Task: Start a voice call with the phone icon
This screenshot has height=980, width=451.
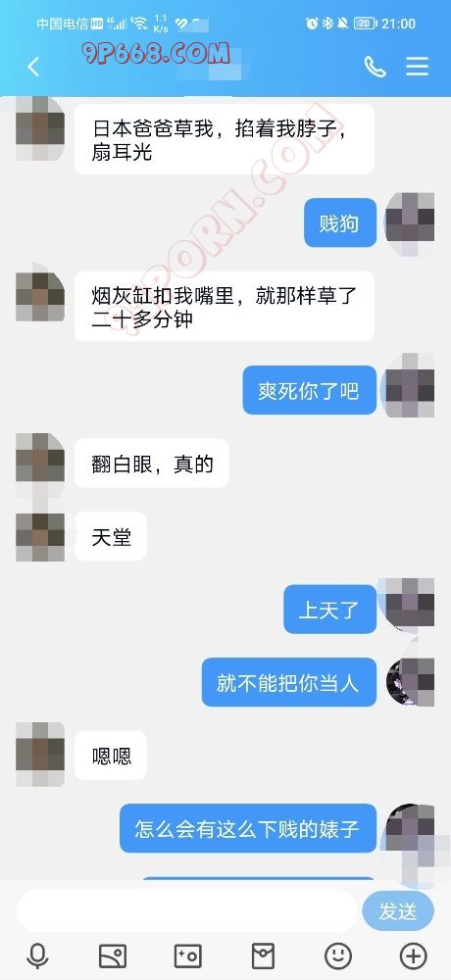Action: [375, 67]
